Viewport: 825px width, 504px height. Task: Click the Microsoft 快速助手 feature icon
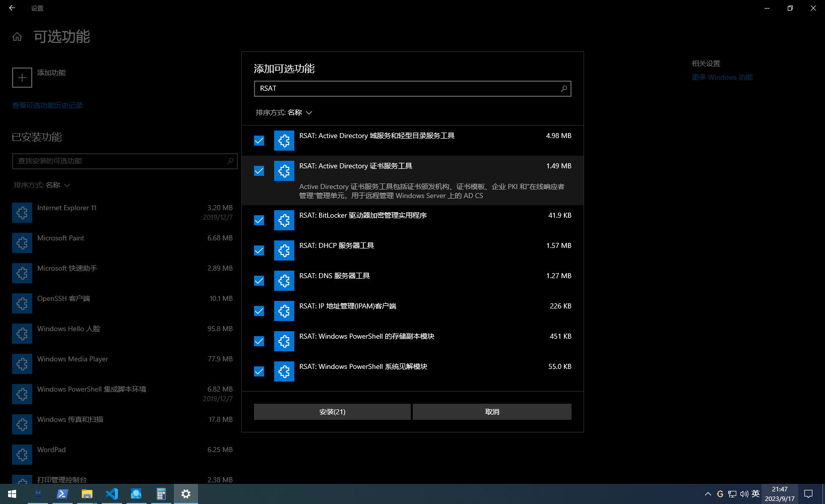pyautogui.click(x=22, y=273)
